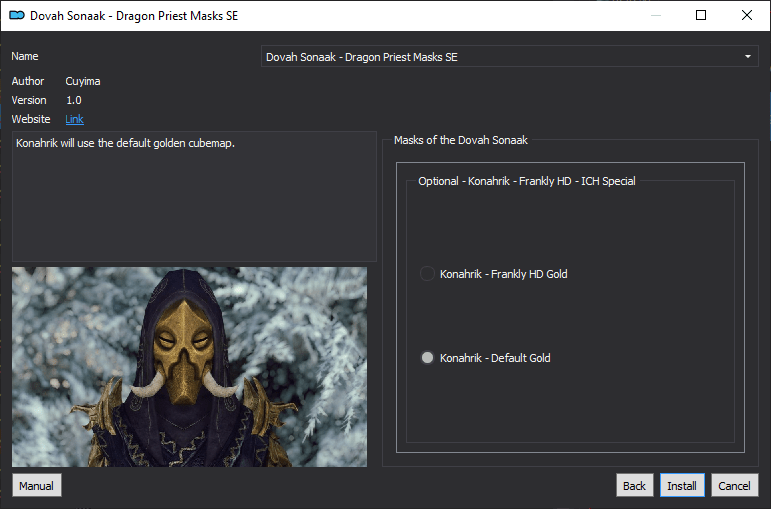
Task: Click the Version field label
Action: 29,100
